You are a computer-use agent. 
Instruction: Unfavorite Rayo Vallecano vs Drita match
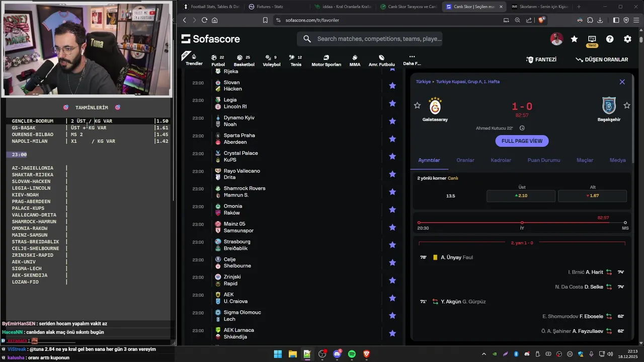pos(392,174)
